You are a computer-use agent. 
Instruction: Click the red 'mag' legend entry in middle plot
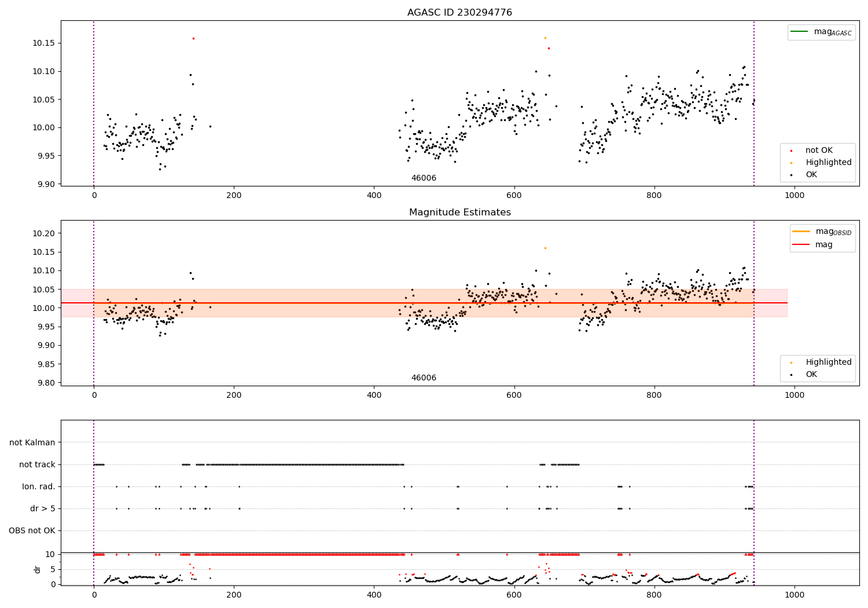click(824, 245)
